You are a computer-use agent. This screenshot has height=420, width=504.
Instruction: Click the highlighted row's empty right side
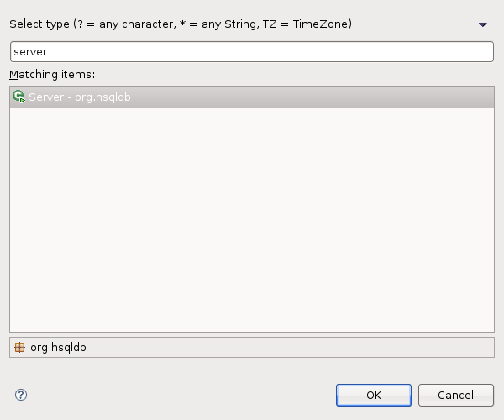coord(336,97)
